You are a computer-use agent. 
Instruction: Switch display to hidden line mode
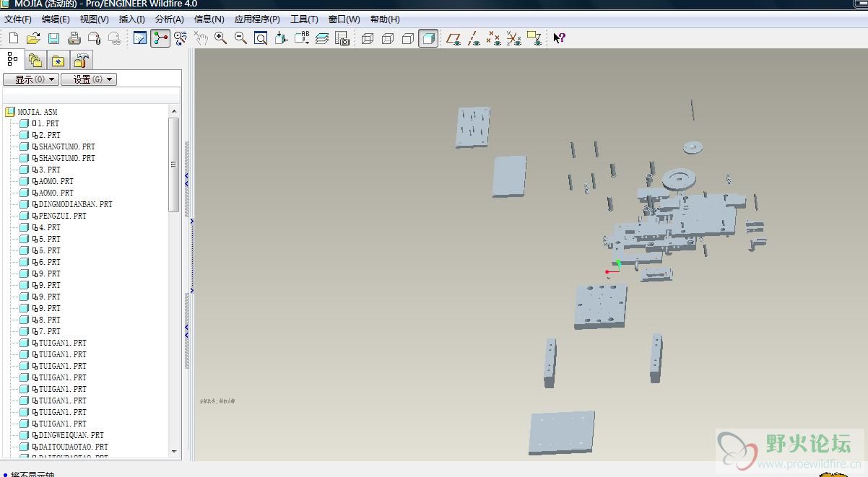tap(388, 38)
